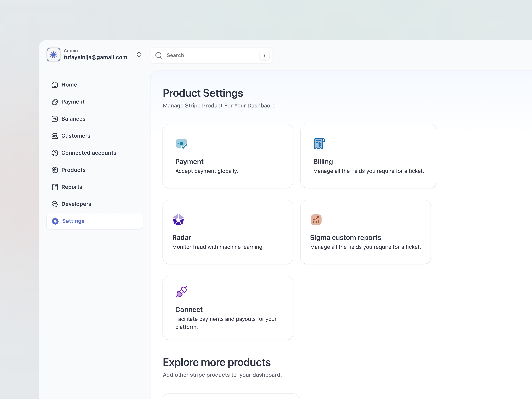Viewport: 532px width, 399px height.
Task: Click the Customers people icon
Action: tap(55, 136)
